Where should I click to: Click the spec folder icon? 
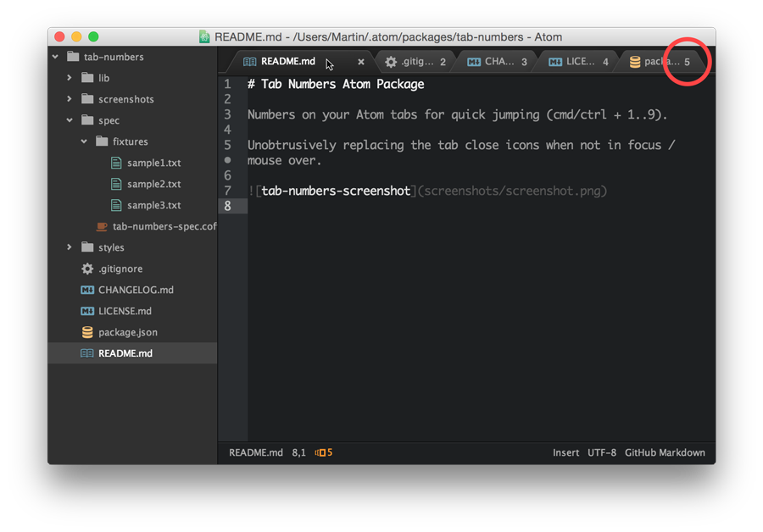click(x=87, y=119)
